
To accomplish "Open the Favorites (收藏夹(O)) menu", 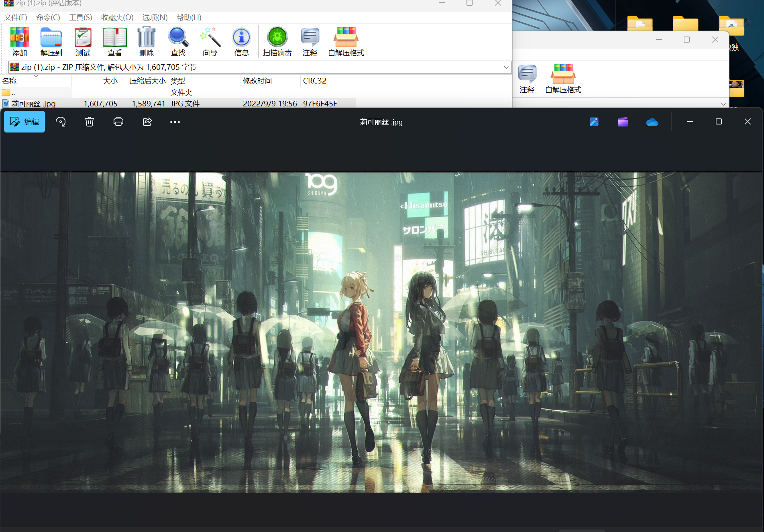I will click(x=117, y=17).
